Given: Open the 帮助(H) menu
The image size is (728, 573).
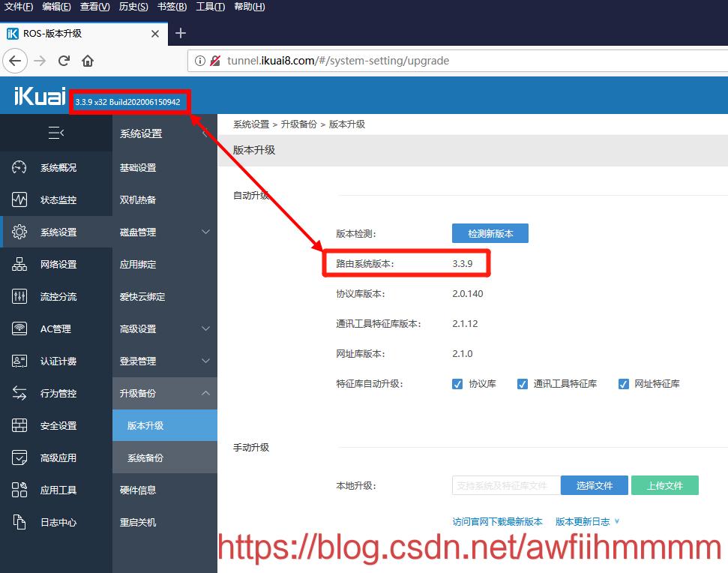Looking at the screenshot, I should (x=250, y=7).
